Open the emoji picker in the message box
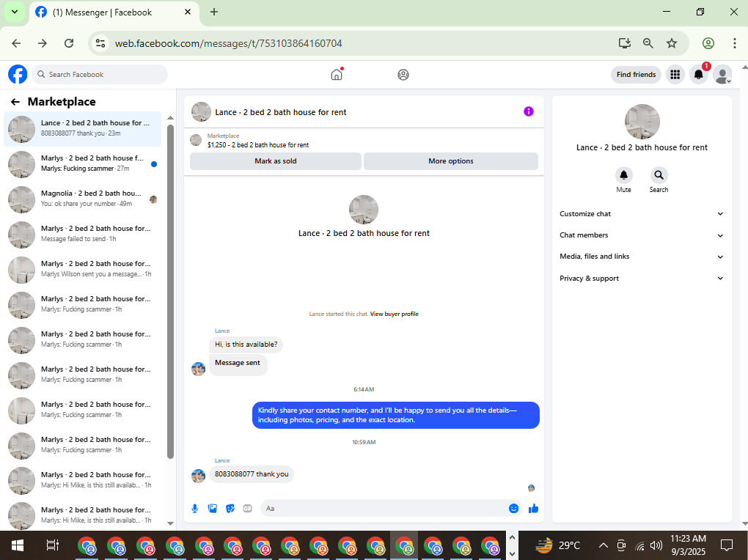Viewport: 748px width, 560px height. (x=514, y=509)
